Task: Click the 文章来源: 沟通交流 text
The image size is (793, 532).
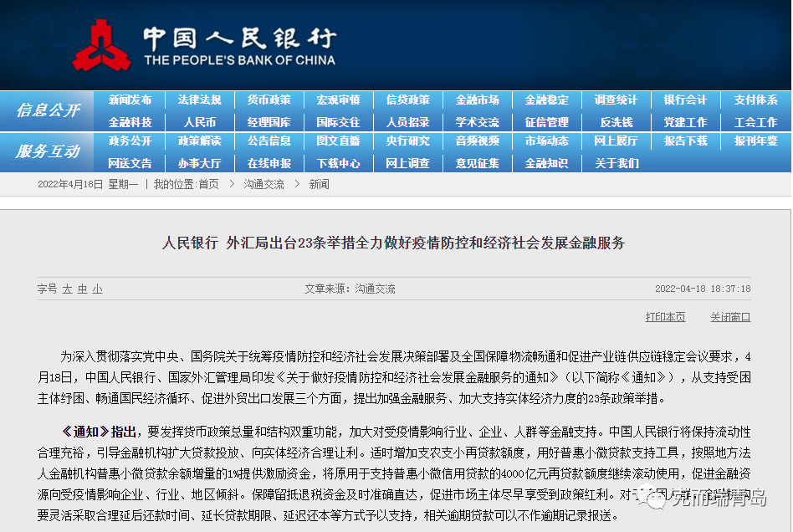Action: (350, 289)
